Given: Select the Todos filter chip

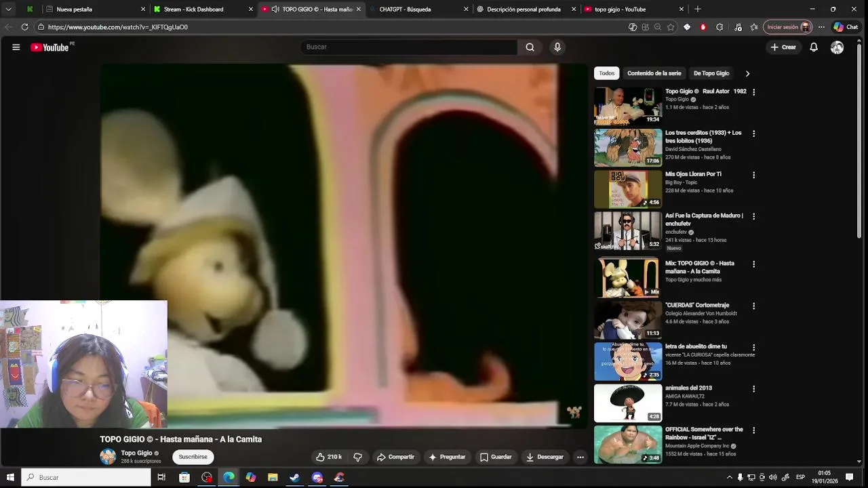Looking at the screenshot, I should coord(607,73).
